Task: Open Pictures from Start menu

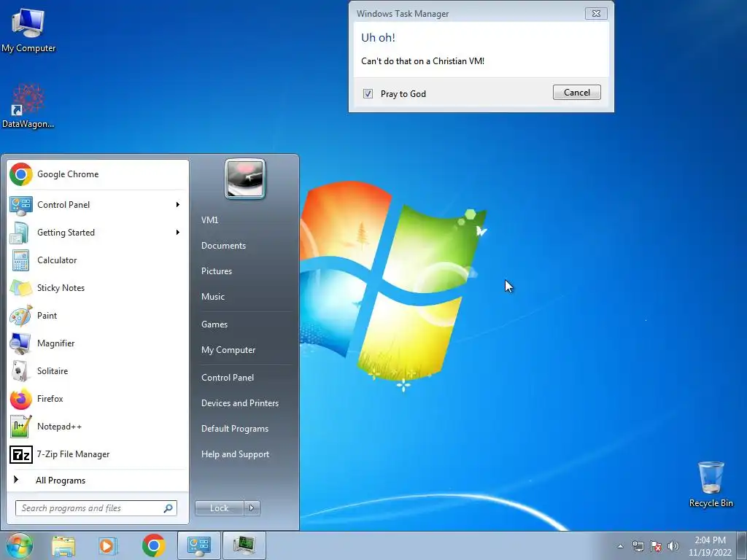Action: click(216, 271)
